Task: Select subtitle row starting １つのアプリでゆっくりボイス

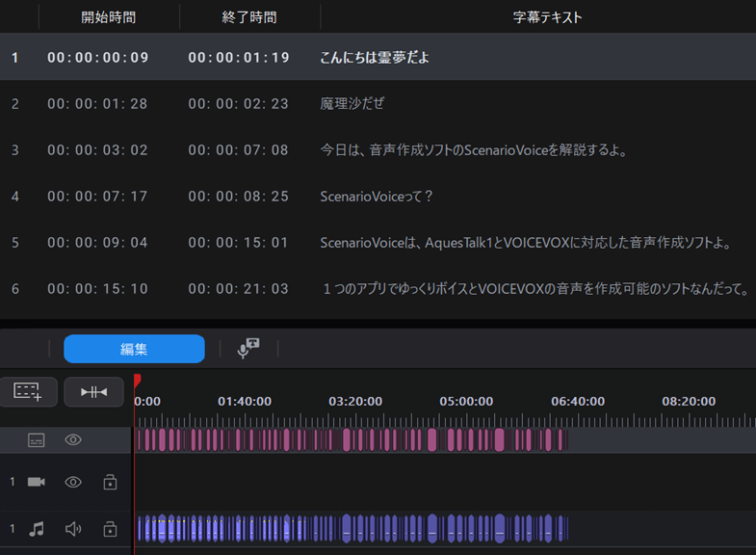Action: [378, 289]
